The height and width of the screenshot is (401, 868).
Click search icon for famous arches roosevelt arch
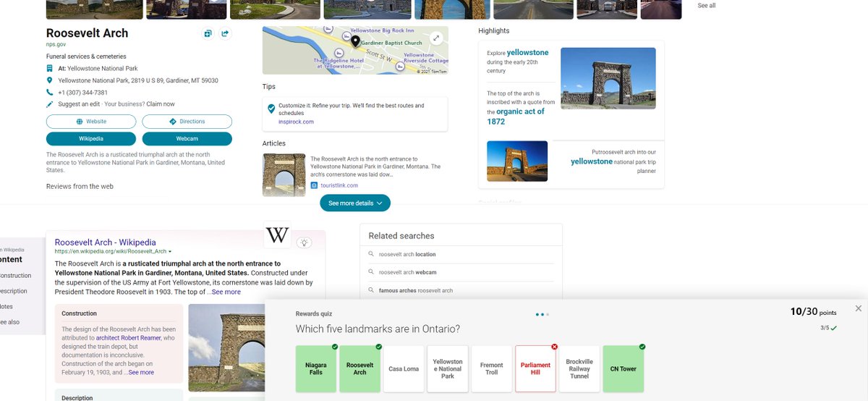click(371, 290)
